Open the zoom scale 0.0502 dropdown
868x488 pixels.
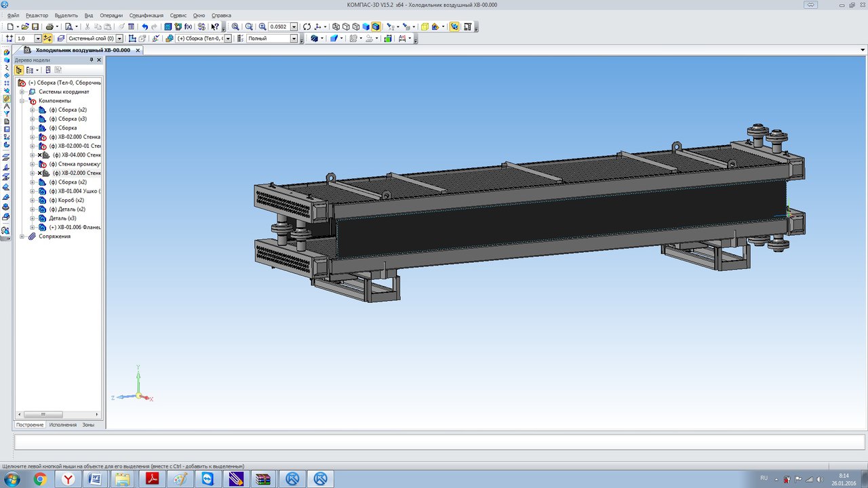(x=294, y=26)
